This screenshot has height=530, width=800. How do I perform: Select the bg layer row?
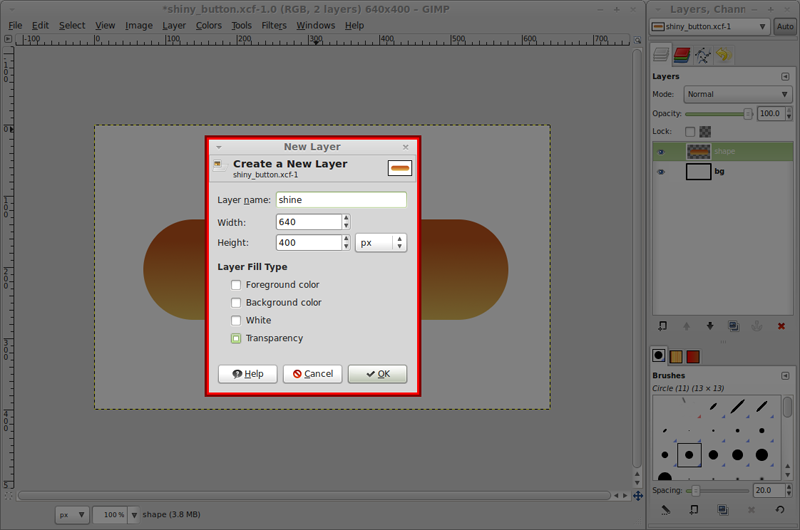point(722,171)
